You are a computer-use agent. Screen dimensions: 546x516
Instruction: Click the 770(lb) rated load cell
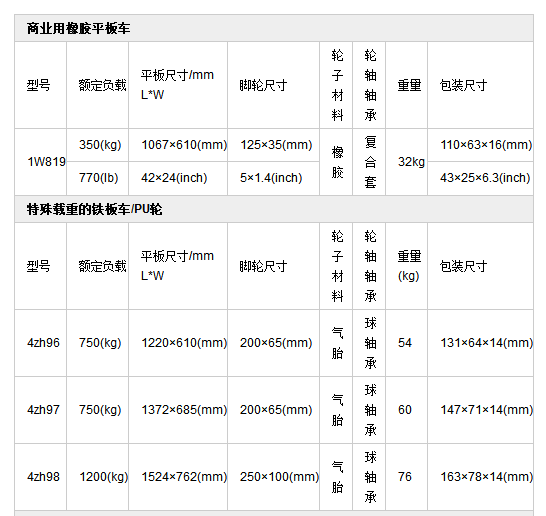pos(99,178)
